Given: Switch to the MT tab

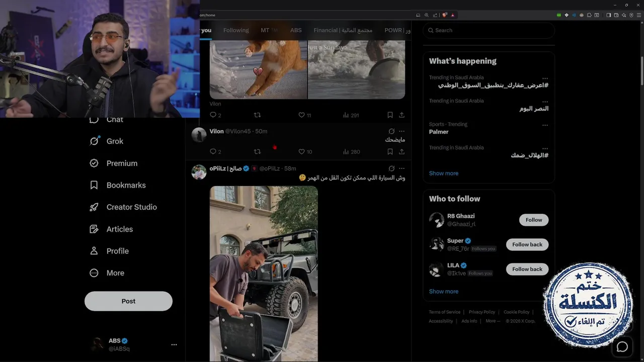Looking at the screenshot, I should [x=269, y=30].
